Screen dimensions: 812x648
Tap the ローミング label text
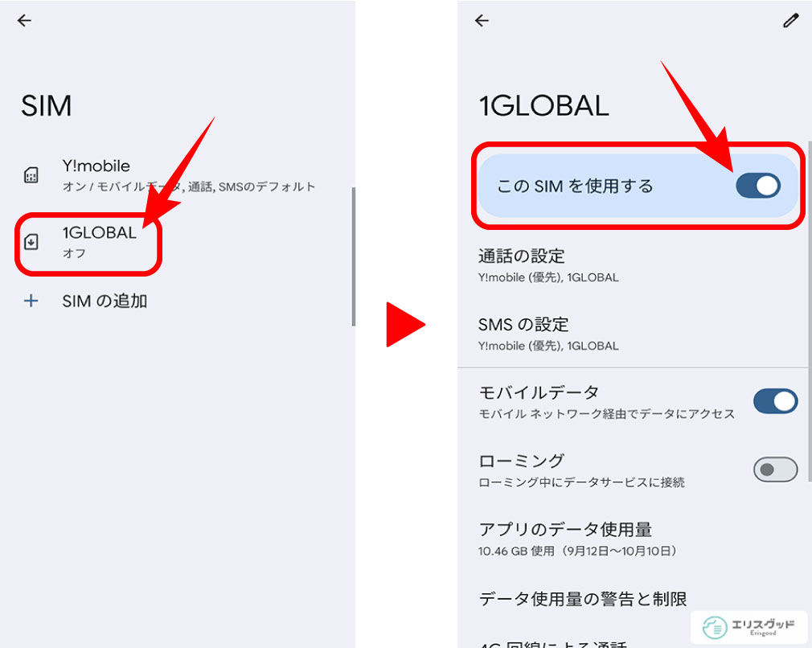tap(522, 461)
